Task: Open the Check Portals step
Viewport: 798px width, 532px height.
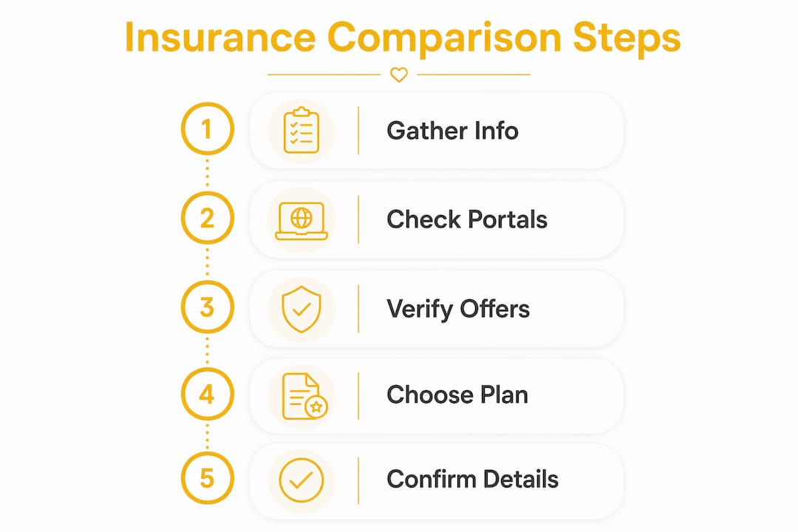Action: 437,219
